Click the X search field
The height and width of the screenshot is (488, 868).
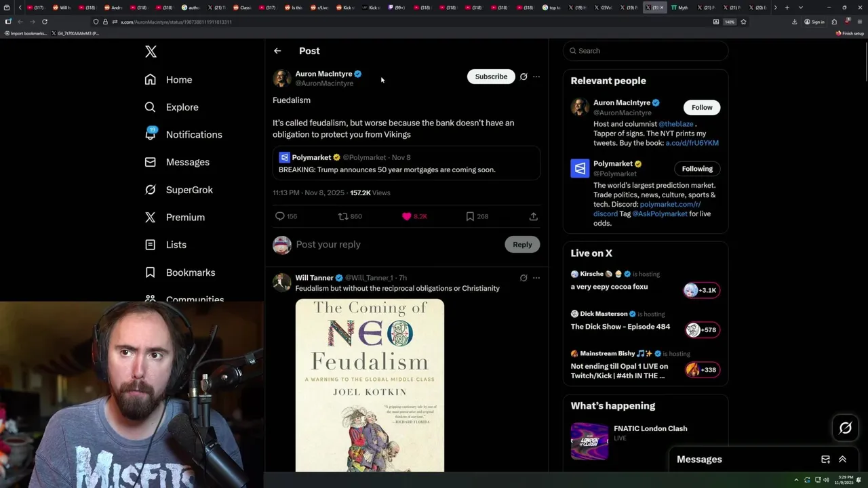tap(646, 51)
